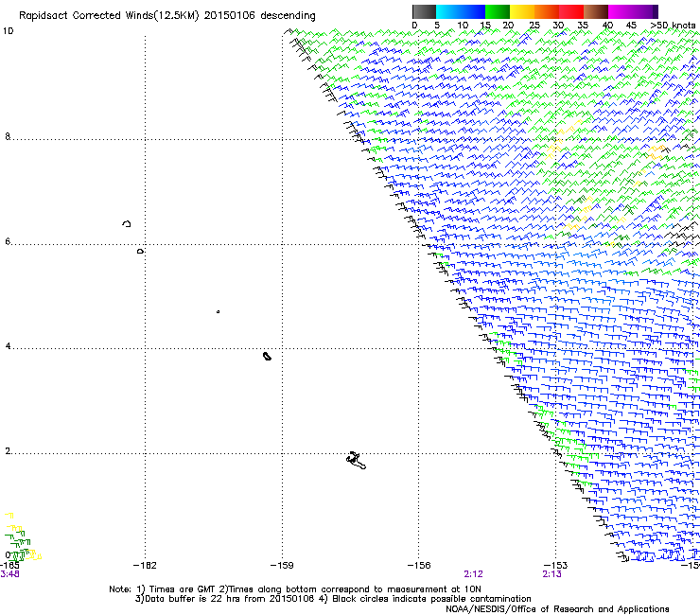Click the longitude label '-153' on bottom axis
Image resolution: width=700 pixels, height=615 pixels.
pos(555,566)
